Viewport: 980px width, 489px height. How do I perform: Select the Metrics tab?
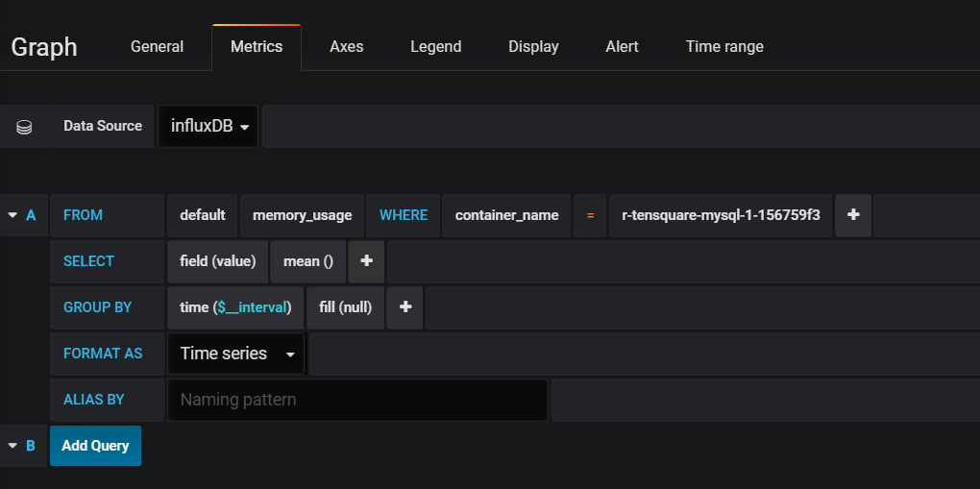pyautogui.click(x=257, y=47)
